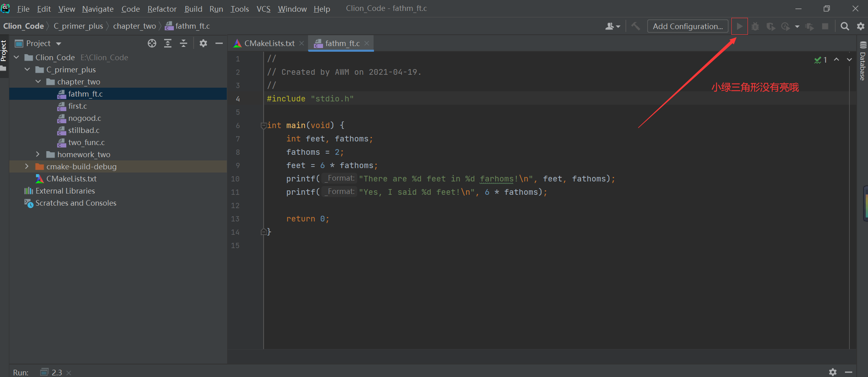Hide the Project panel with minus icon
Screen dimensions: 868x377
point(219,43)
